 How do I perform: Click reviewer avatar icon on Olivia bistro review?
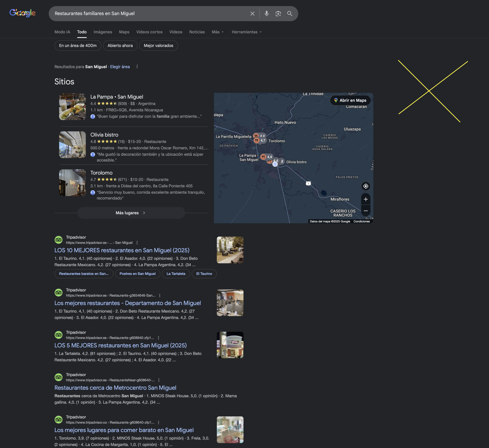point(93,155)
